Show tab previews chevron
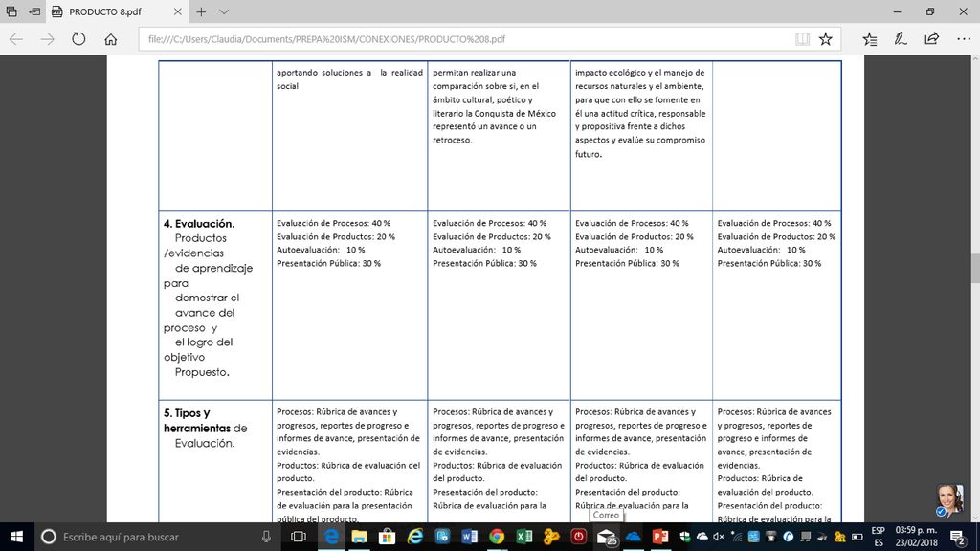Image resolution: width=980 pixels, height=551 pixels. pos(224,11)
